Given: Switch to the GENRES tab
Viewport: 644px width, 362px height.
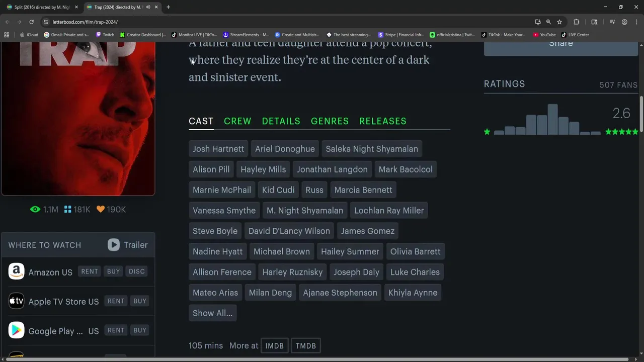Looking at the screenshot, I should pyautogui.click(x=330, y=121).
